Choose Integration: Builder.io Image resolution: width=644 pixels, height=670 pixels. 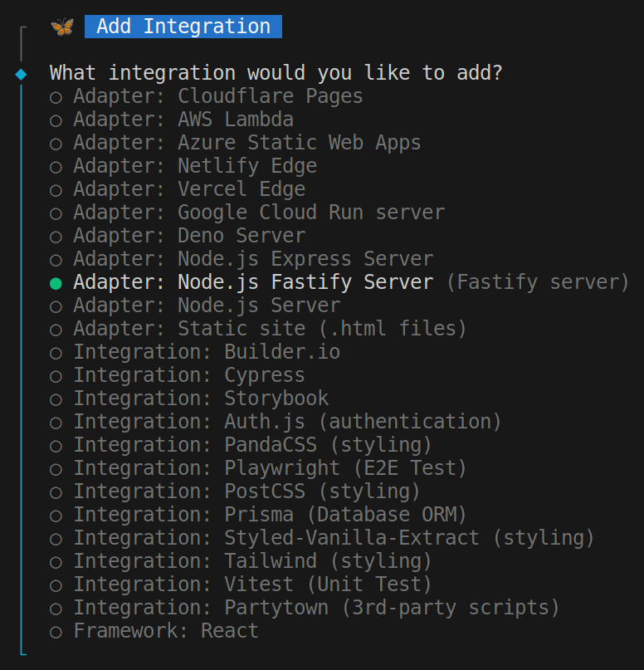pos(195,352)
